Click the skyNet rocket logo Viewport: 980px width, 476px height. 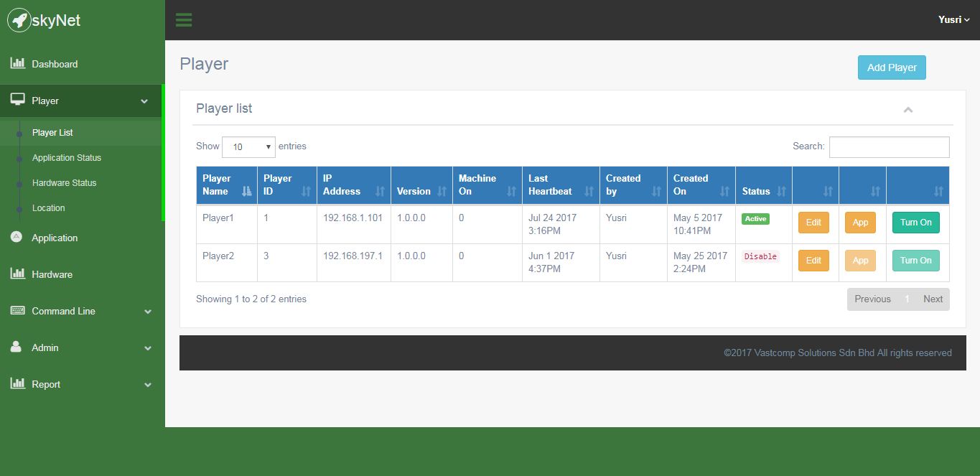19,21
